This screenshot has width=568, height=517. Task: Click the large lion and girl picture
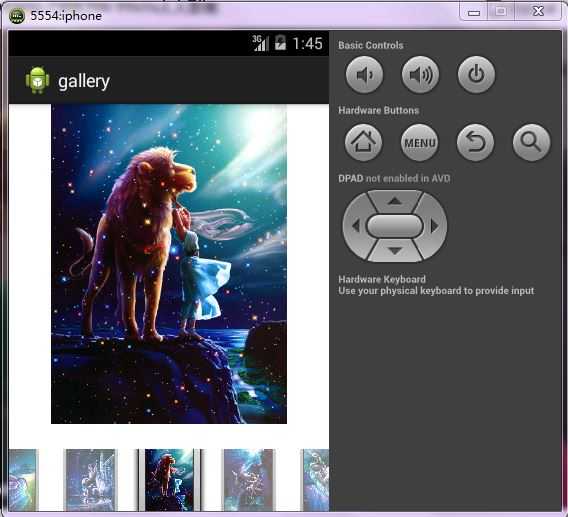(169, 264)
